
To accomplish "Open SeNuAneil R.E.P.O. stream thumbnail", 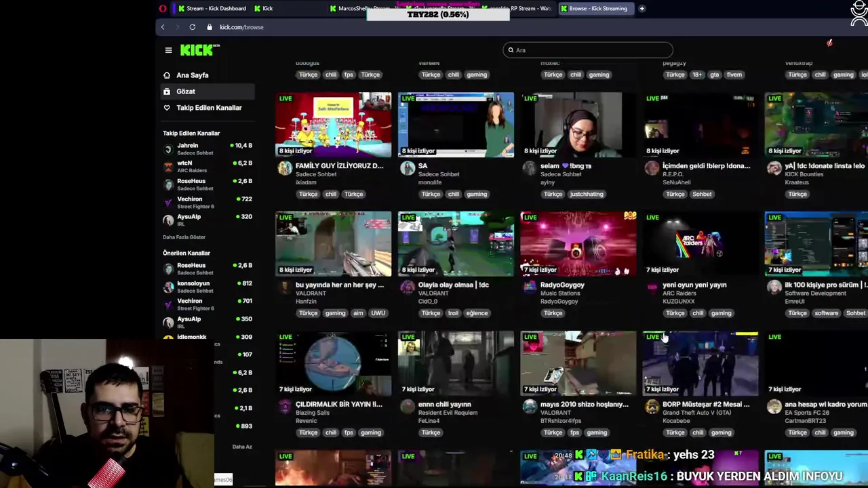I will point(700,125).
